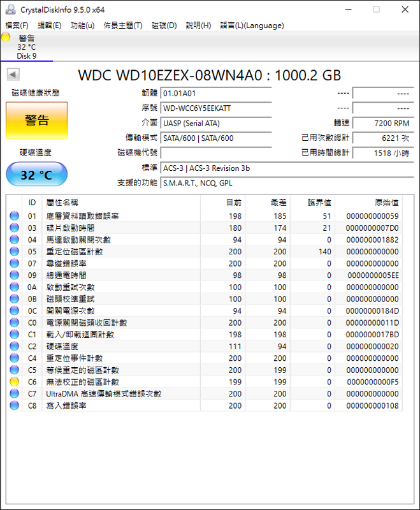420x510 pixels.
Task: Click the yellow 警告 health status button
Action: click(37, 120)
